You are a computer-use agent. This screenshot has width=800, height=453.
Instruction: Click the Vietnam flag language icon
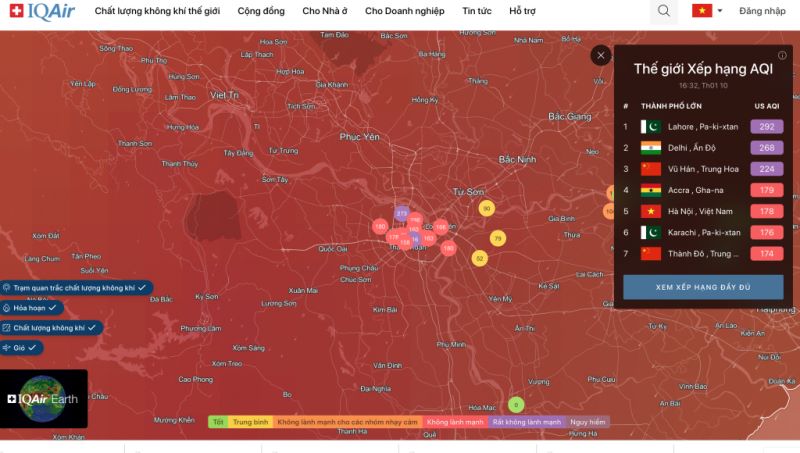coord(702,11)
